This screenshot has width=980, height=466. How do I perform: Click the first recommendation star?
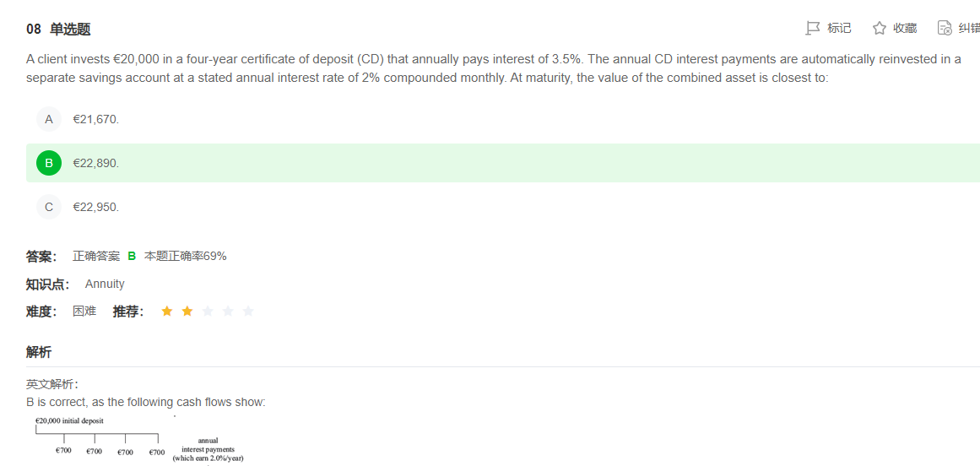coord(167,311)
